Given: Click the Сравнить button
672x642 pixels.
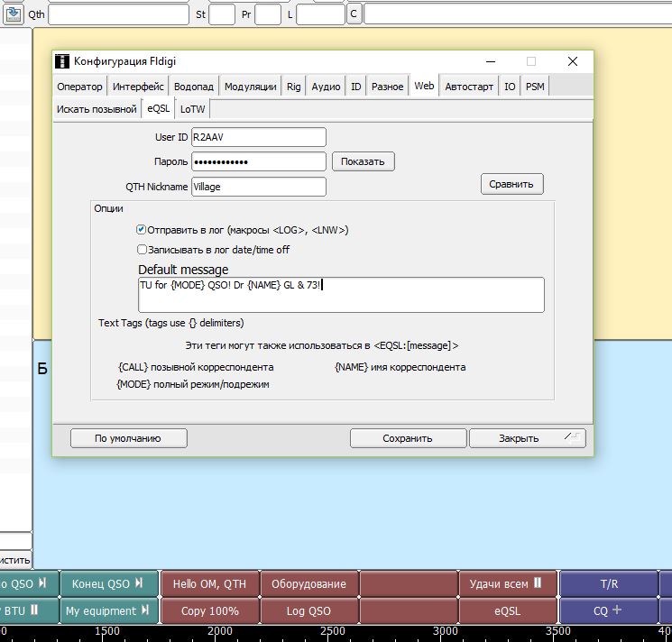Looking at the screenshot, I should point(511,184).
